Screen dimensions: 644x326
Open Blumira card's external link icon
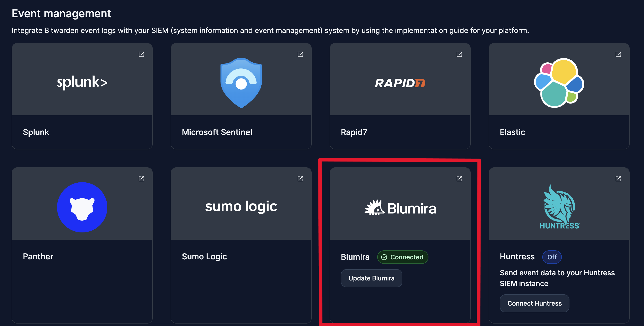pos(459,179)
